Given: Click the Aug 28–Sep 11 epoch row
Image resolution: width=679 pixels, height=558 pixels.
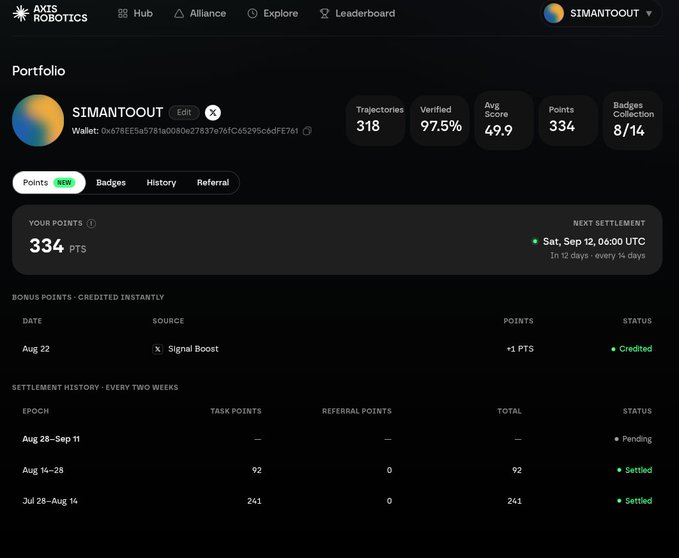Looking at the screenshot, I should point(337,439).
